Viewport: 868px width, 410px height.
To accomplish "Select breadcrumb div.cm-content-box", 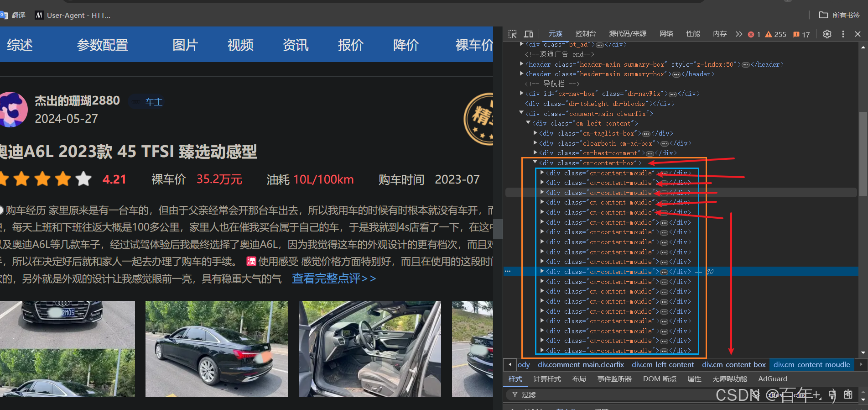I will coord(733,365).
